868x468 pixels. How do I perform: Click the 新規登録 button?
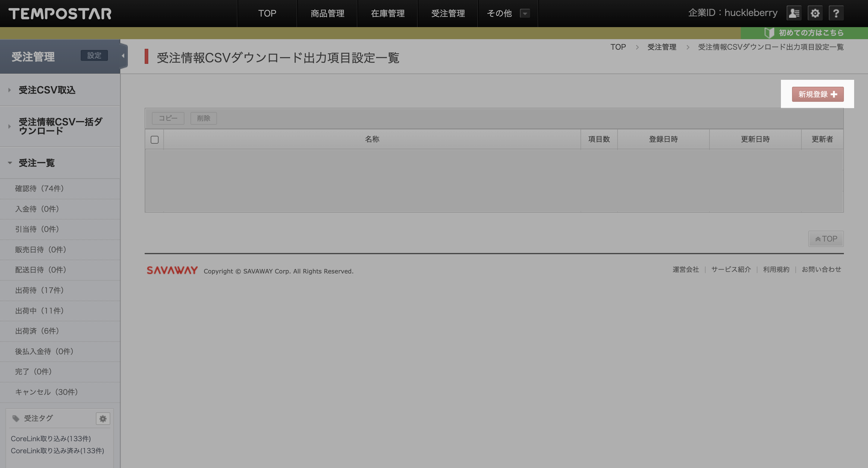[x=817, y=94]
